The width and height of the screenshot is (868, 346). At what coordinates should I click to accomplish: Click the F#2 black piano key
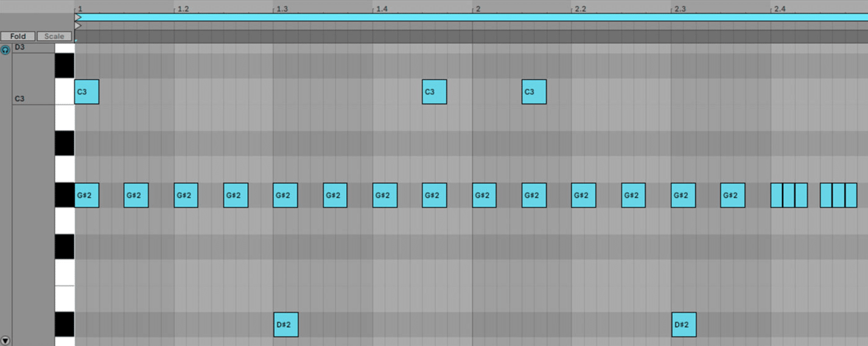click(65, 247)
